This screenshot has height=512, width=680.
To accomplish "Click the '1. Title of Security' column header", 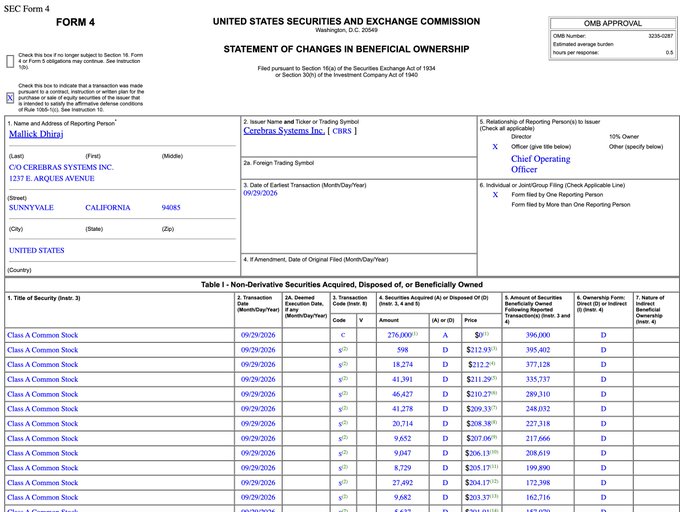I will [x=44, y=298].
